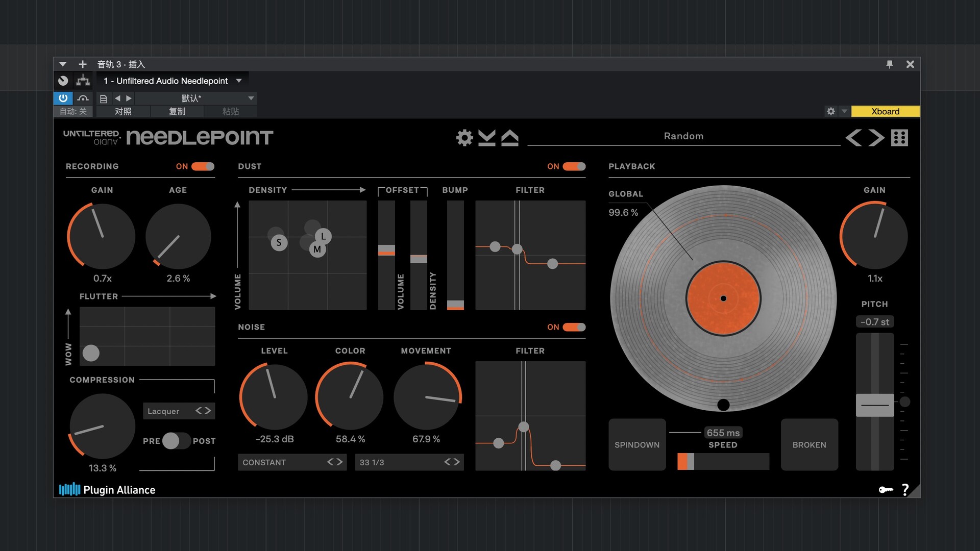Toggle the Recording section ON switch
The height and width of the screenshot is (551, 980).
point(203,166)
